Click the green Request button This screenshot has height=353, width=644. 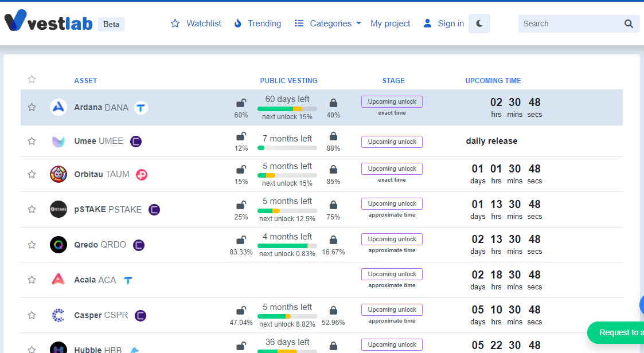(x=616, y=332)
